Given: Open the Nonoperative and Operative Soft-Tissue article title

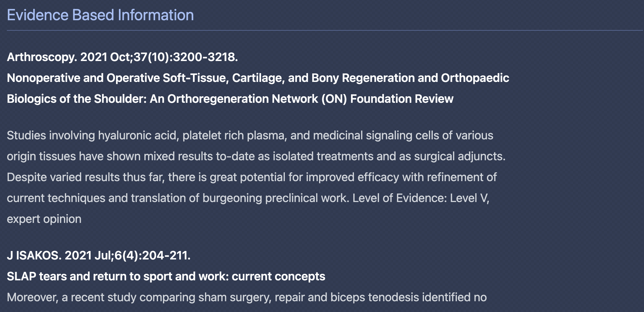Looking at the screenshot, I should [258, 78].
